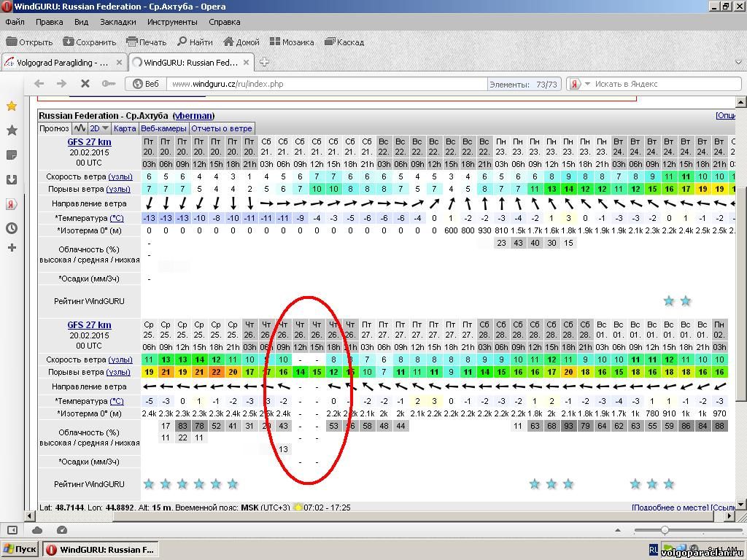Open the Правка menu
Screen dimensions: 747x560
(49, 22)
